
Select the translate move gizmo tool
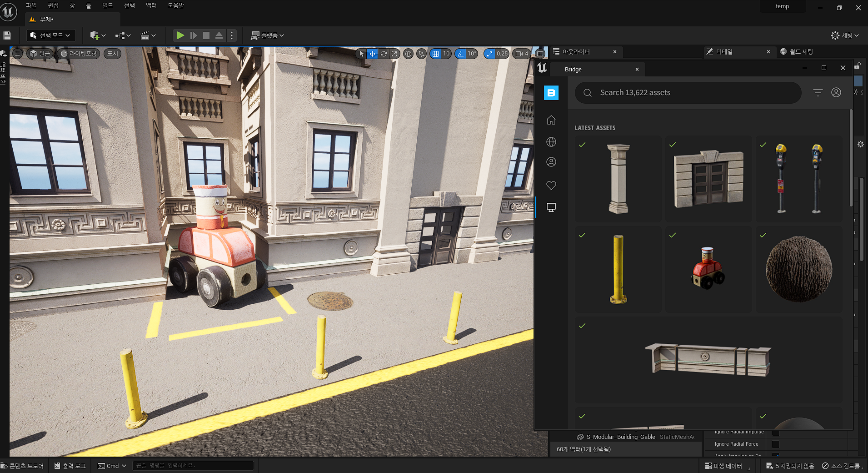point(372,54)
